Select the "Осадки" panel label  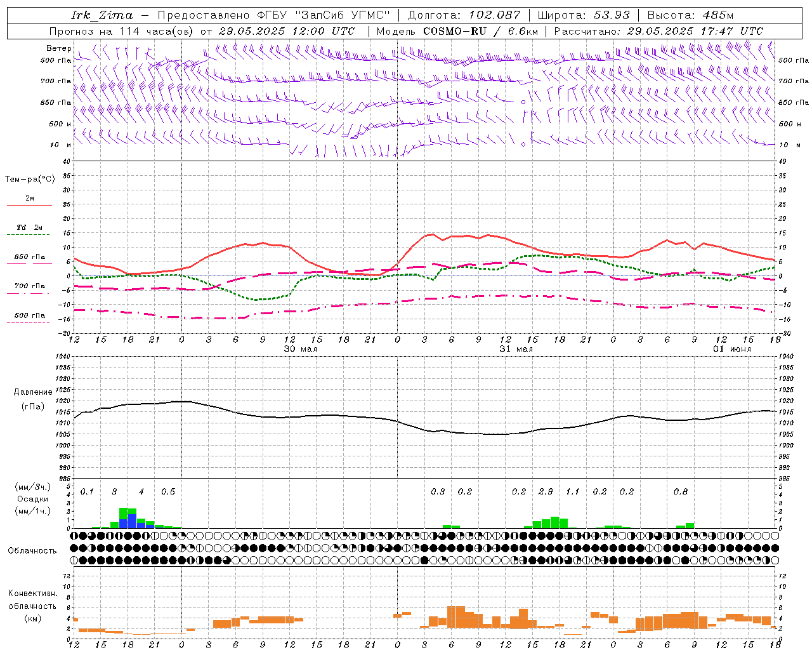click(x=32, y=499)
